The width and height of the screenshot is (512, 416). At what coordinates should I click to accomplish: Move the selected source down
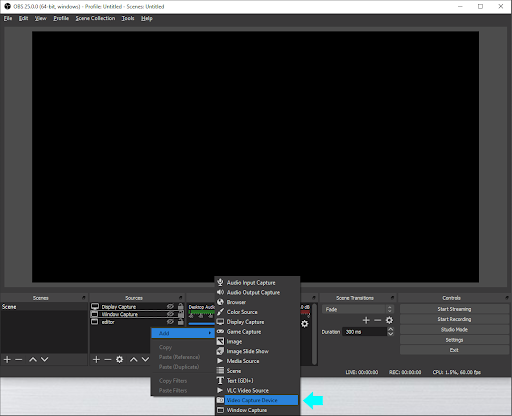click(145, 359)
